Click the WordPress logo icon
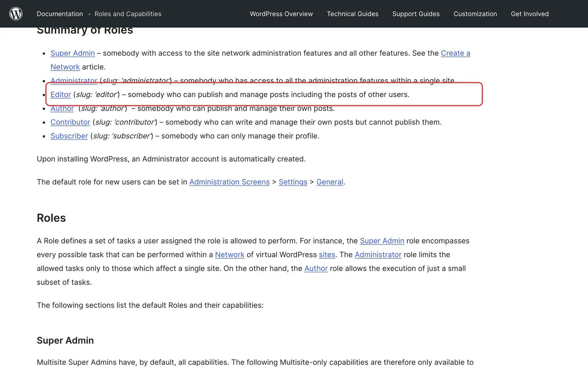 click(16, 14)
